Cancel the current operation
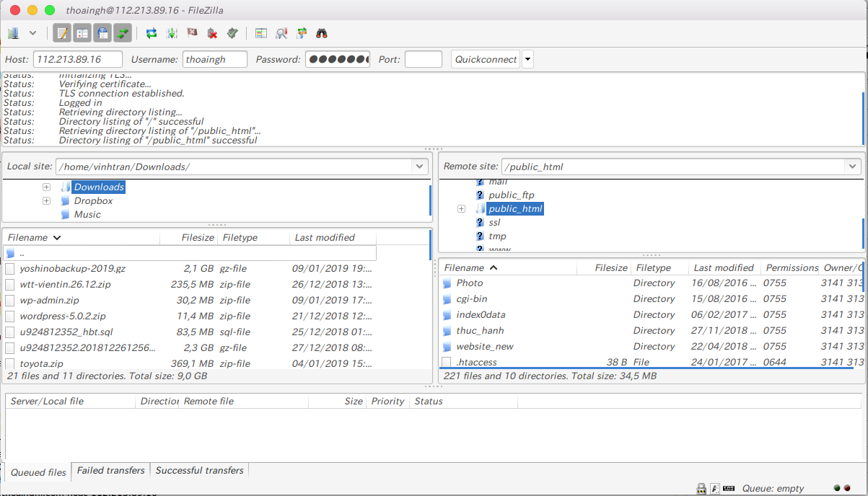The height and width of the screenshot is (496, 868). [192, 33]
